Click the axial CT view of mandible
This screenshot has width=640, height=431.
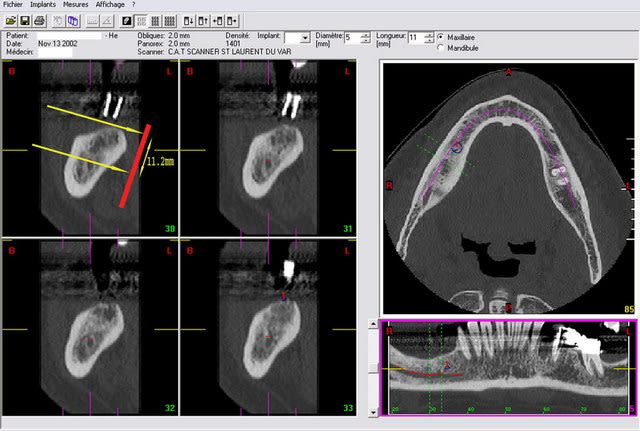[x=509, y=188]
